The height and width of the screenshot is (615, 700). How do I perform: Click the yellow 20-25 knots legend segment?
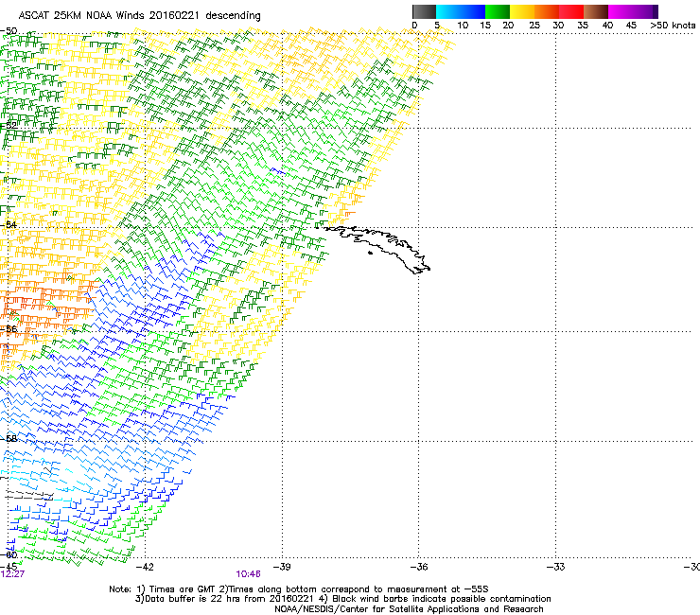pos(522,11)
